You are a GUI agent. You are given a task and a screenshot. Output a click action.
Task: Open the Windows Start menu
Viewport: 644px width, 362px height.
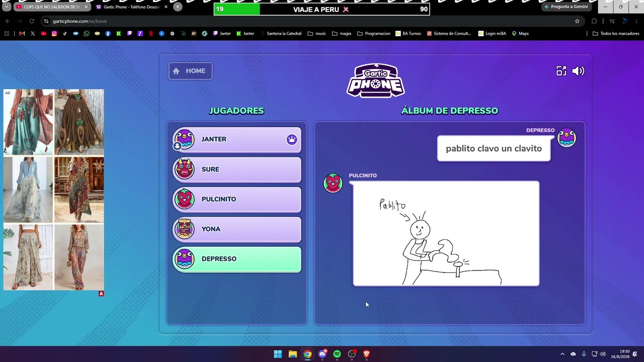coord(278,354)
